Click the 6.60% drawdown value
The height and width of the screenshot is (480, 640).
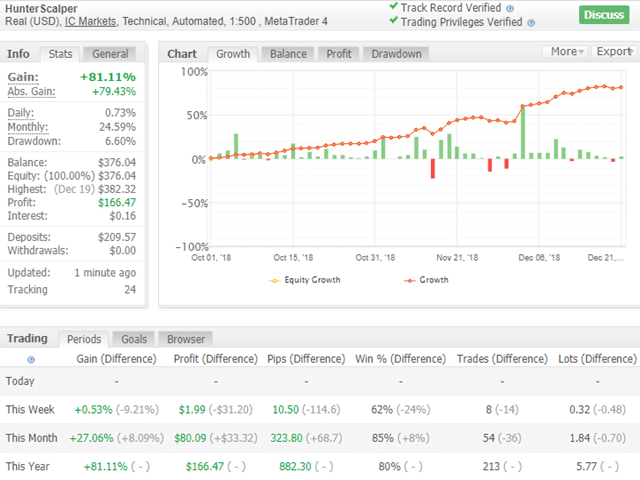pyautogui.click(x=120, y=141)
